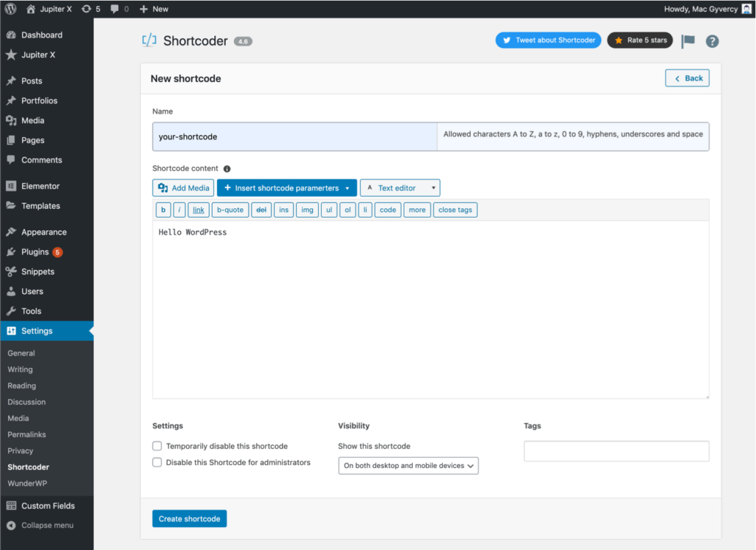
Task: Toggle the del formatting tag button
Action: pos(261,209)
